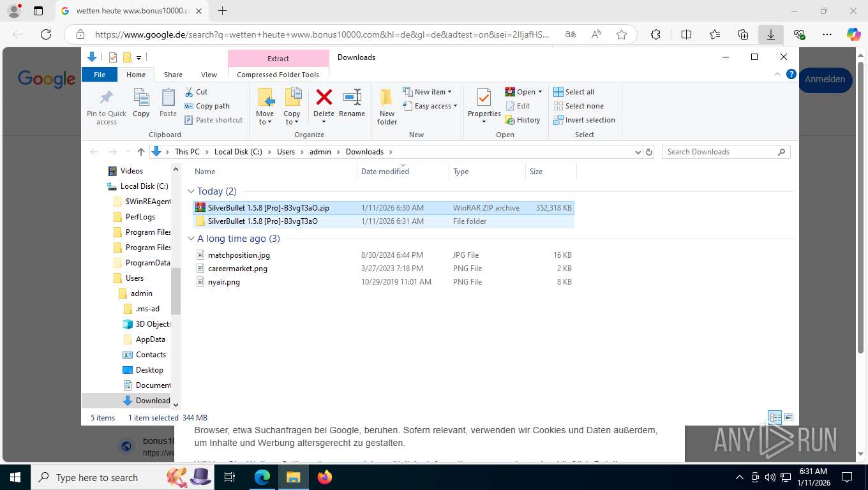Viewport: 868px width, 490px height.
Task: Open Firefox from the taskbar
Action: click(x=325, y=477)
